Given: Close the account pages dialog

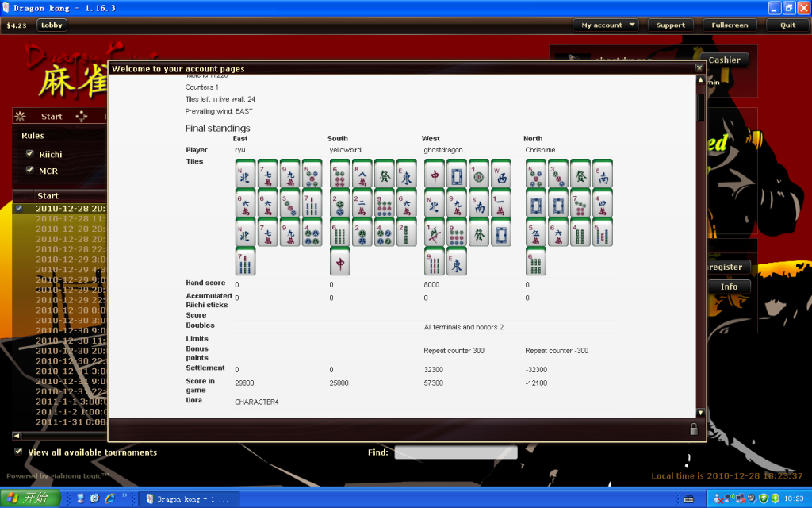Looking at the screenshot, I should coord(699,68).
